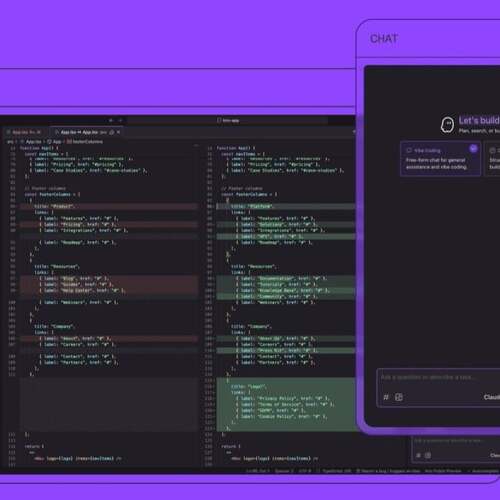
Task: Click the # context icon in front chat input
Action: point(386,397)
